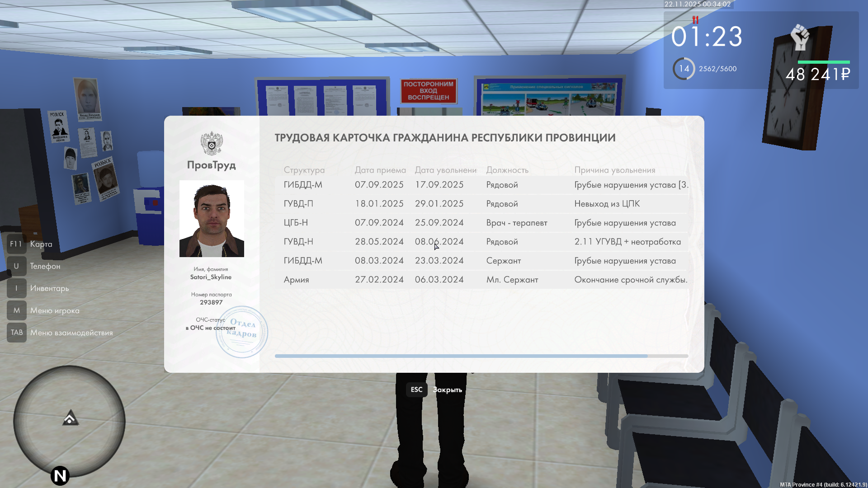Image resolution: width=868 pixels, height=488 pixels.
Task: Click the I Инвентарь key icon
Action: pyautogui.click(x=16, y=288)
